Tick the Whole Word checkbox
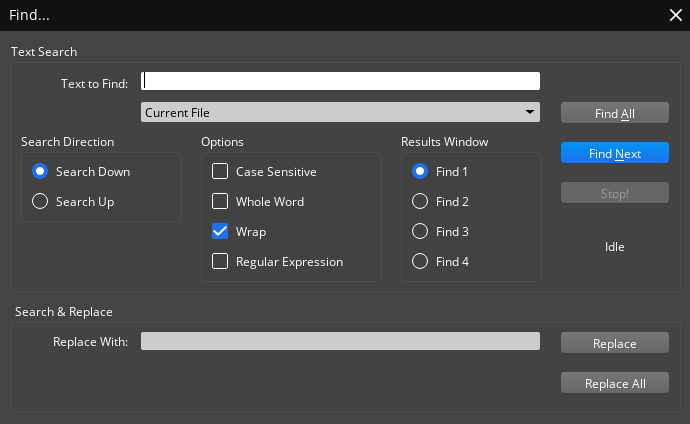Screen dimensions: 690x424 (x=220, y=202)
